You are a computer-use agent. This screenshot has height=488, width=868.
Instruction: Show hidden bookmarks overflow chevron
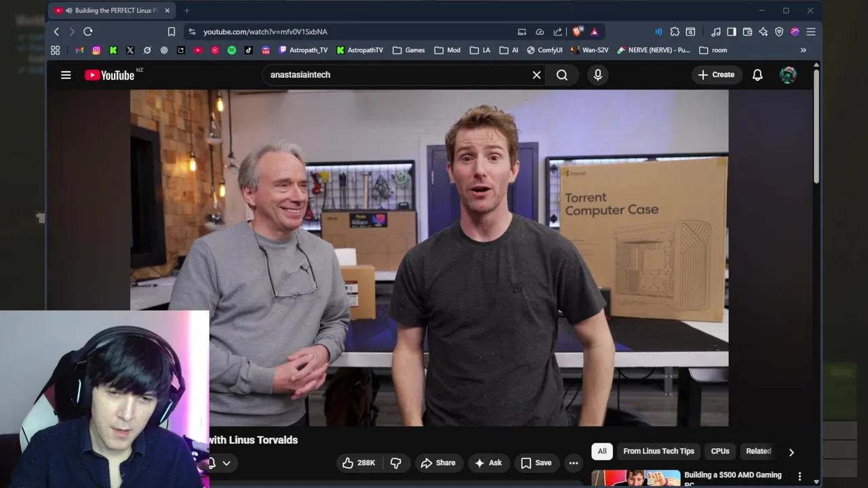pyautogui.click(x=804, y=50)
